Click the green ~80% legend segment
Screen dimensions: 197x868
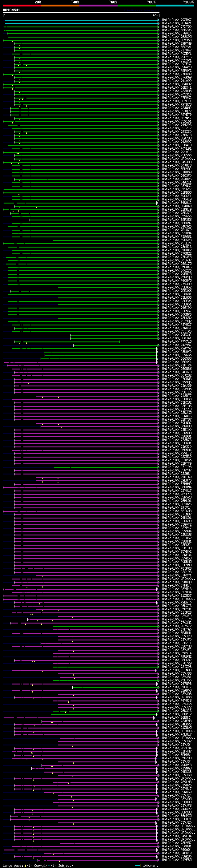pyautogui.click(x=137, y=6)
